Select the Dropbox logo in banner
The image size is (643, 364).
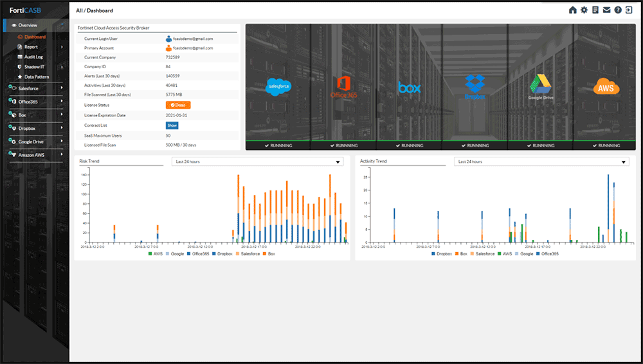(475, 87)
